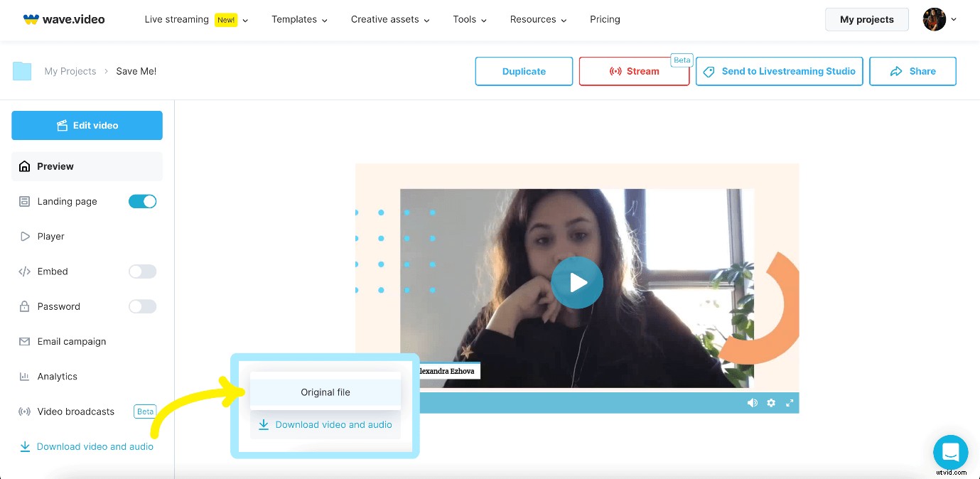This screenshot has width=980, height=479.
Task: Enable the Embed toggle
Action: (142, 271)
